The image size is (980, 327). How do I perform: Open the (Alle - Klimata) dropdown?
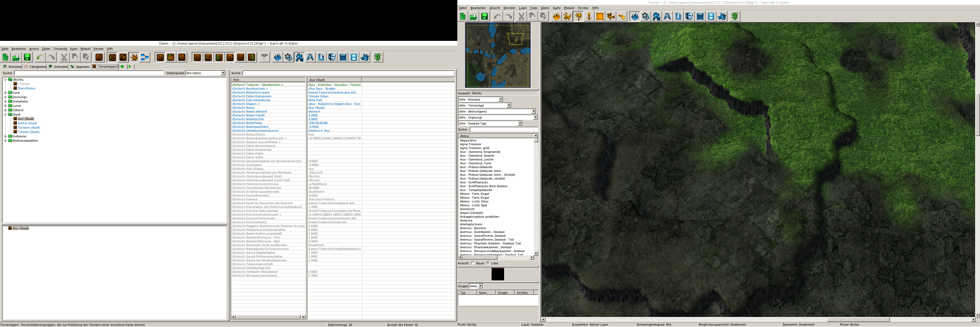coord(480,99)
